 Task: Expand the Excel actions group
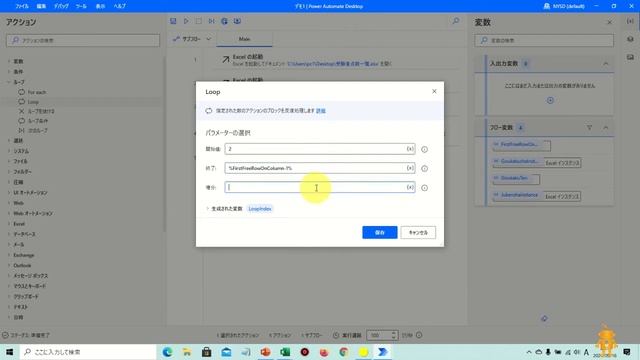[x=9, y=224]
